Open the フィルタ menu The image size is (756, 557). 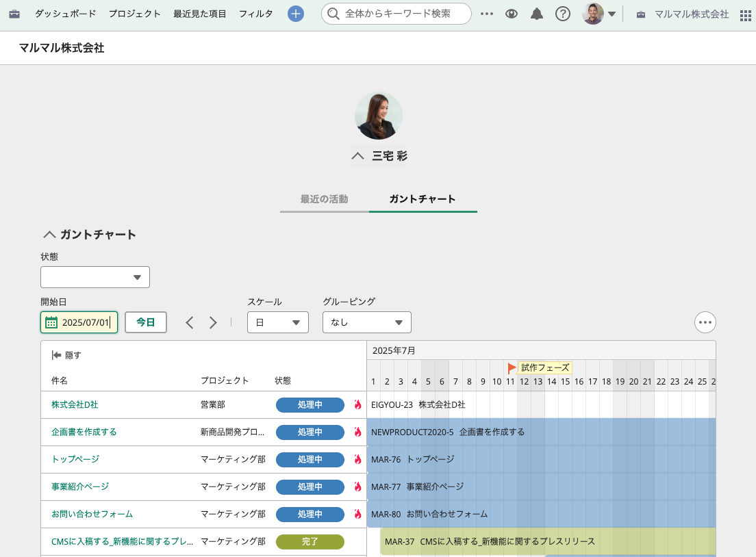256,14
